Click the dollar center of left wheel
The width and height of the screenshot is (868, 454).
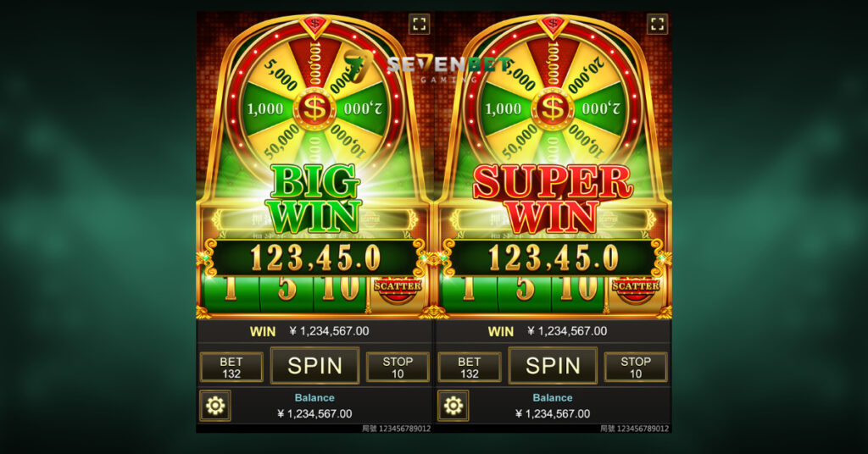(314, 108)
